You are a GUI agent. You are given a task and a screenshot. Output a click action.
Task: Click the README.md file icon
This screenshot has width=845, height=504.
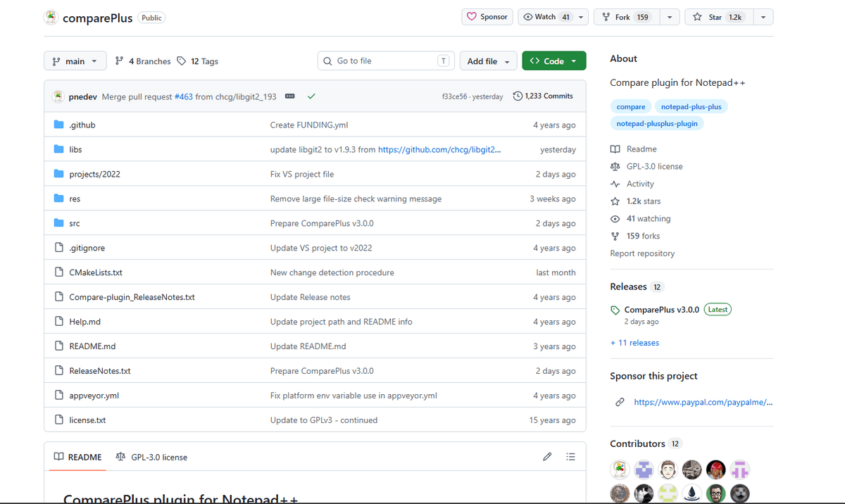(x=59, y=346)
